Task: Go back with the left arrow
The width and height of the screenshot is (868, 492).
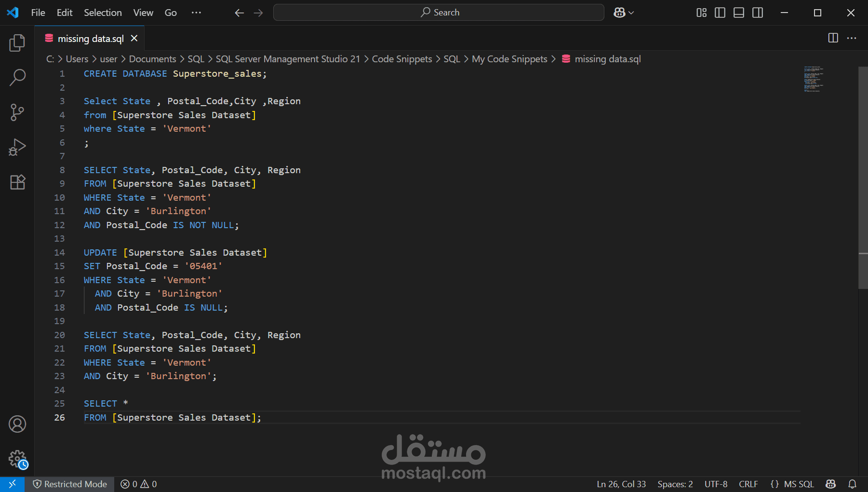Action: pos(240,13)
